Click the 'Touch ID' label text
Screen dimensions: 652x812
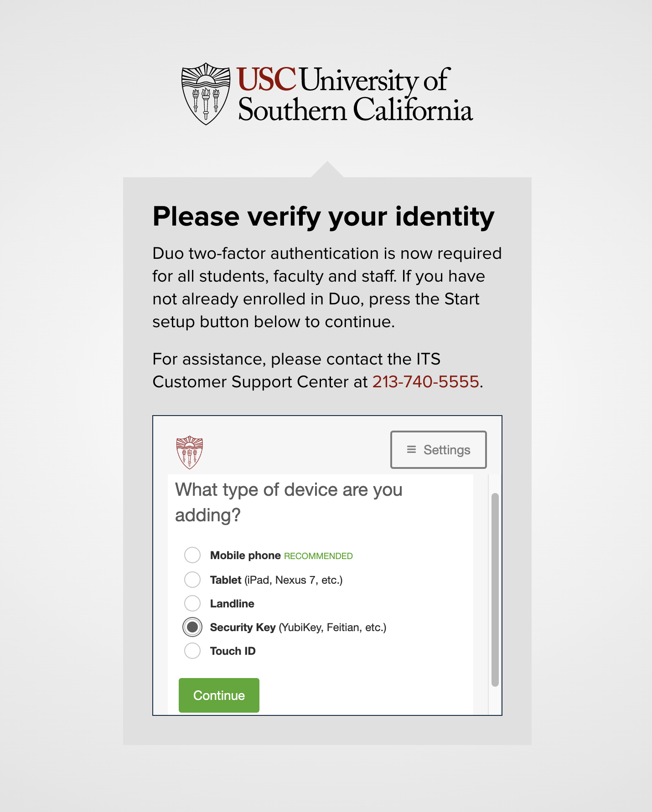(x=233, y=651)
